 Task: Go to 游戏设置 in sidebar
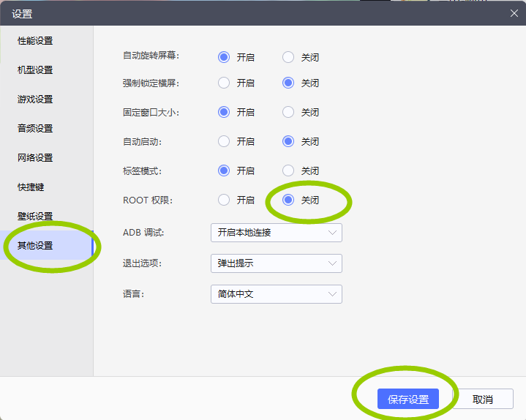pos(35,100)
